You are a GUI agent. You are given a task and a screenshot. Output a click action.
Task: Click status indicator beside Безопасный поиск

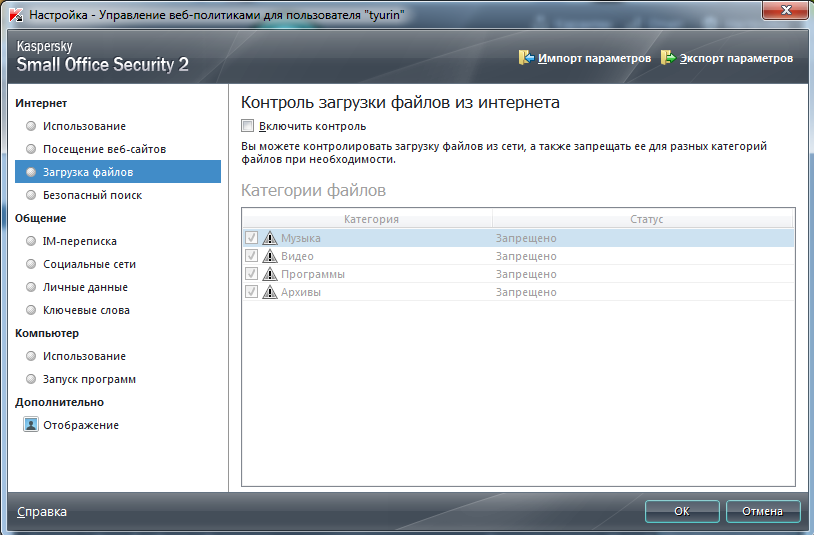(31, 195)
